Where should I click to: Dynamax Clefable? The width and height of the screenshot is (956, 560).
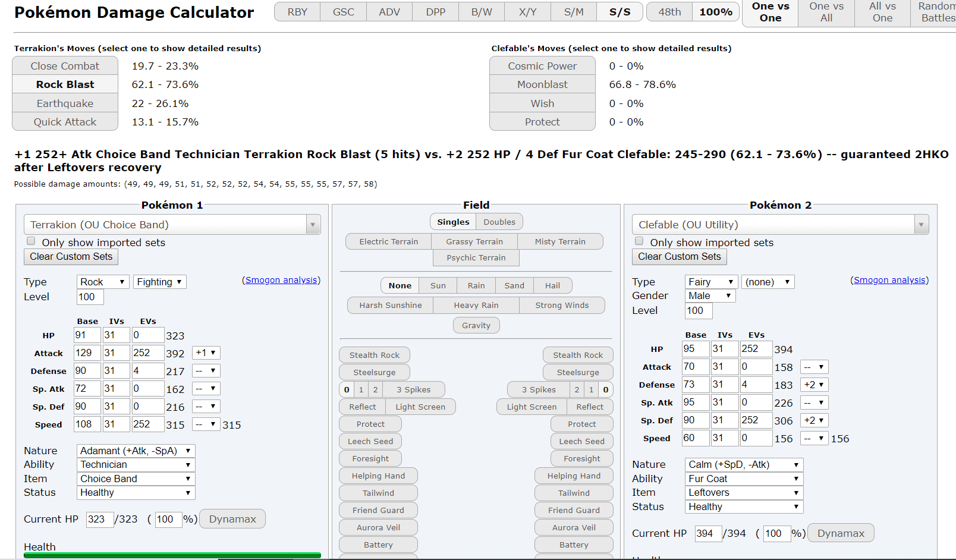click(841, 533)
